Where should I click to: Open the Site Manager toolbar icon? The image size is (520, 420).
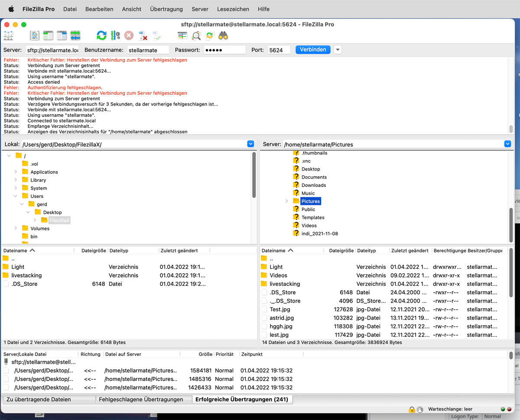click(x=8, y=36)
